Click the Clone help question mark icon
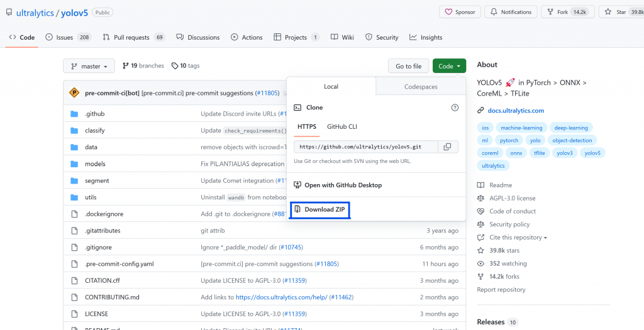 [455, 107]
